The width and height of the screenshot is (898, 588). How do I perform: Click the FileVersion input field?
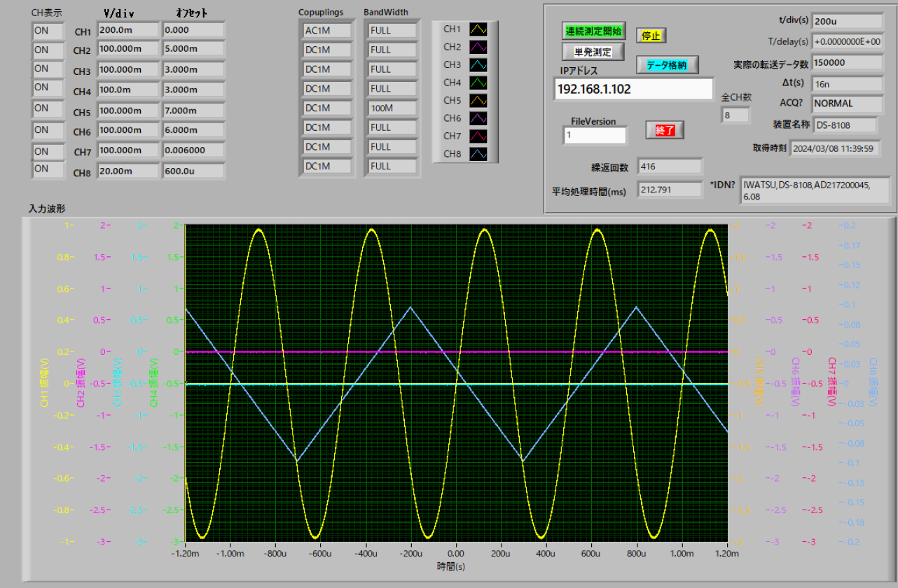[594, 135]
